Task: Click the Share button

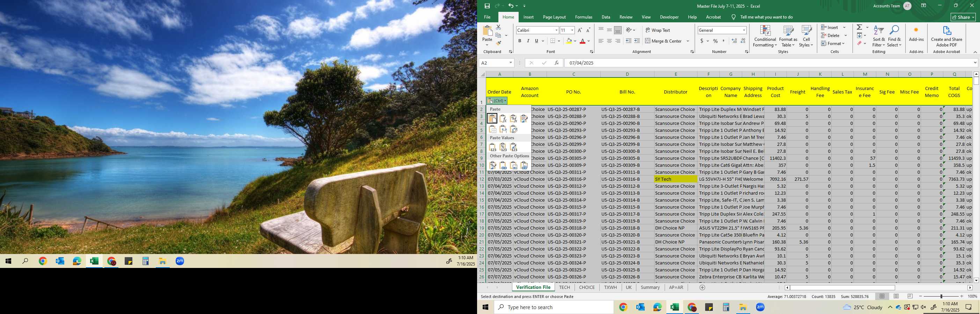Action: tap(963, 17)
